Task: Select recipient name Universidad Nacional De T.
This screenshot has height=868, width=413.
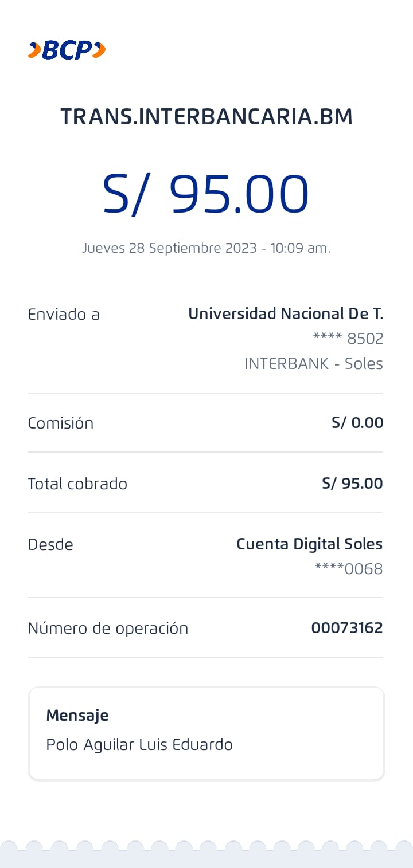Action: (286, 313)
